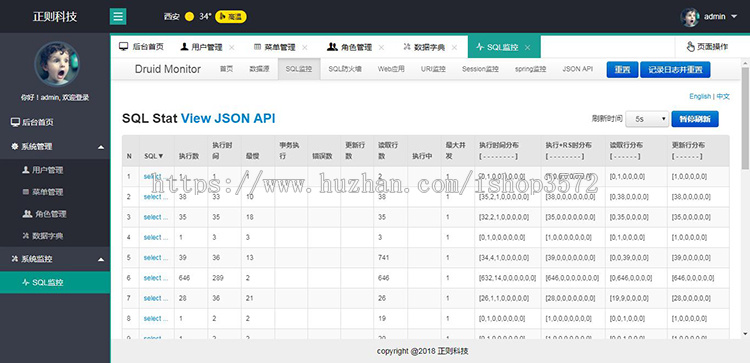Switch to the 角色管理 tab
750x363 pixels.
(350, 47)
